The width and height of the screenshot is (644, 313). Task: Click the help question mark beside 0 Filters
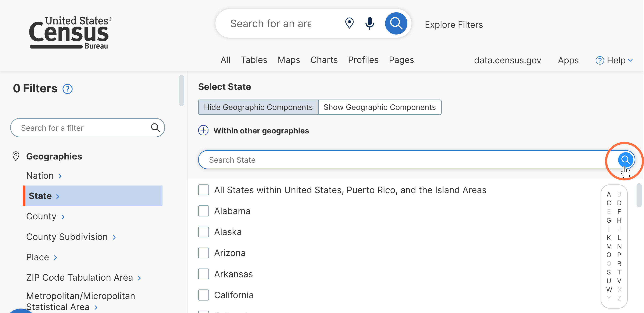[68, 89]
